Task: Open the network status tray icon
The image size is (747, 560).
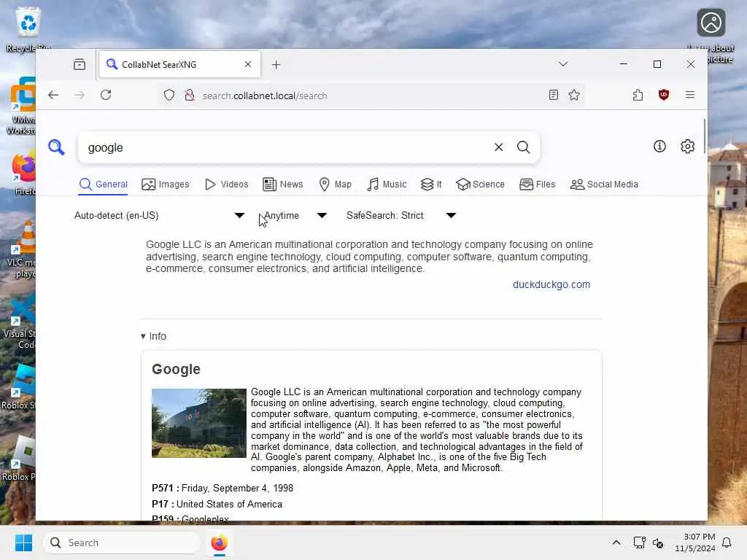Action: tap(639, 542)
